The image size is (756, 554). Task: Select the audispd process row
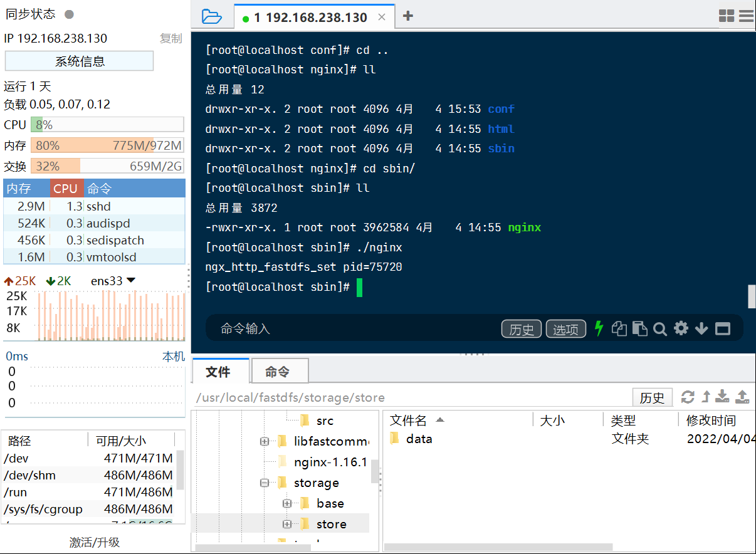(x=94, y=223)
